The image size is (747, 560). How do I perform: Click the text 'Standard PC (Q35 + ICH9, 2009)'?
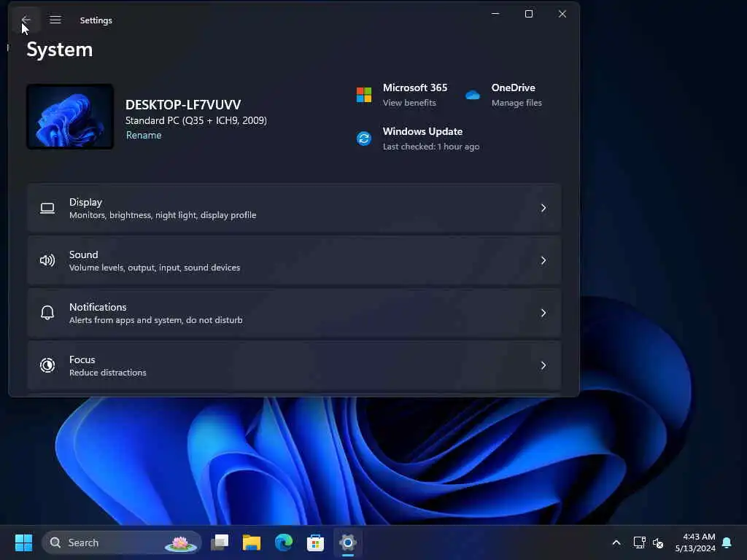tap(196, 120)
